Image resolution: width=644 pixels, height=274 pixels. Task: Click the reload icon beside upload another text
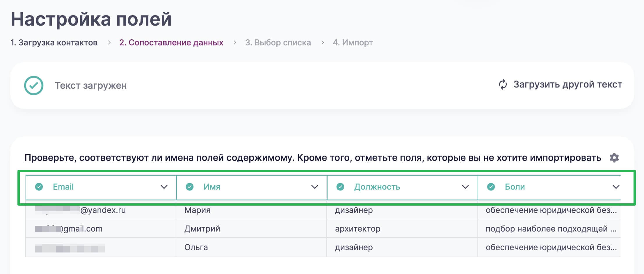click(x=503, y=85)
